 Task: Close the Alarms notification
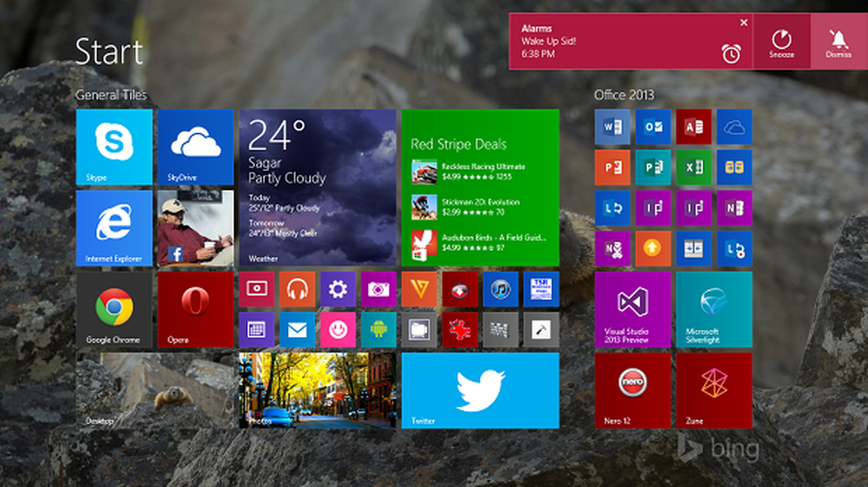click(744, 23)
